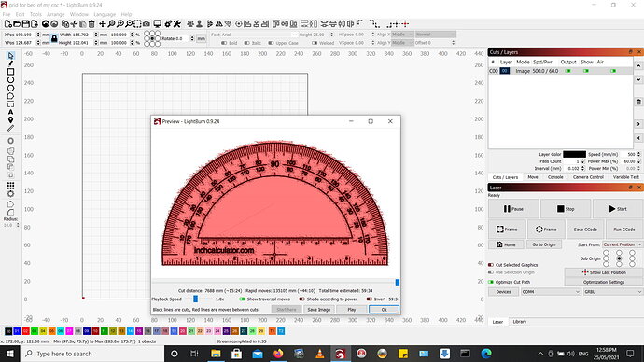Toggle Show for layer C00
The width and height of the screenshot is (644, 362).
coord(586,71)
